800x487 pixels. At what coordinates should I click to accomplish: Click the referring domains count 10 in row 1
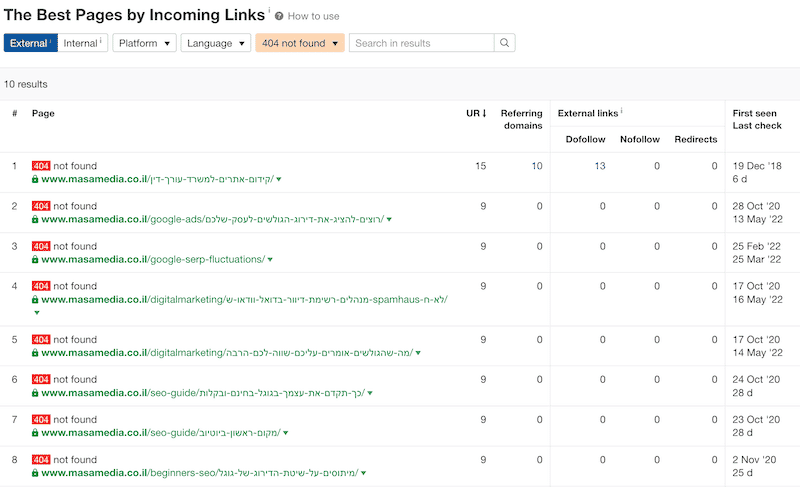(536, 166)
